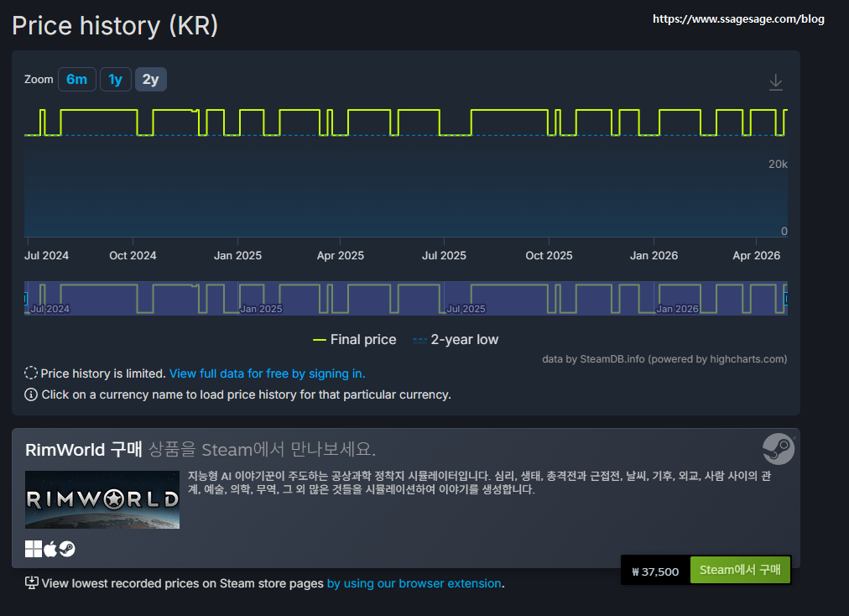The width and height of the screenshot is (849, 616).
Task: Select the 2y zoom range
Action: pos(150,80)
